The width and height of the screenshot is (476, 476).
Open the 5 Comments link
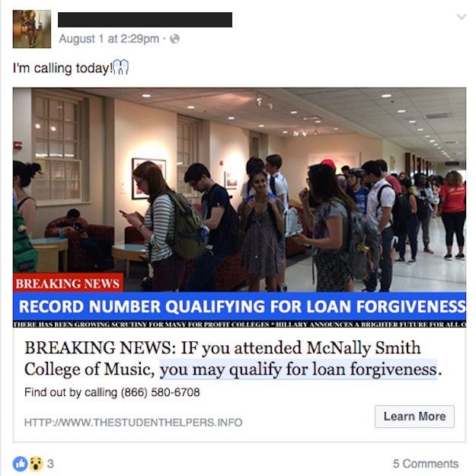(425, 464)
